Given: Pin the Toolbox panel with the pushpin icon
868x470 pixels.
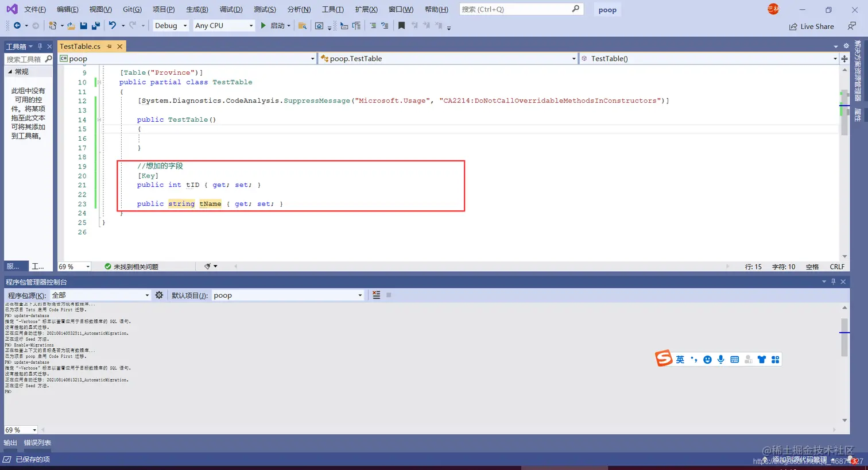Looking at the screenshot, I should (x=40, y=46).
